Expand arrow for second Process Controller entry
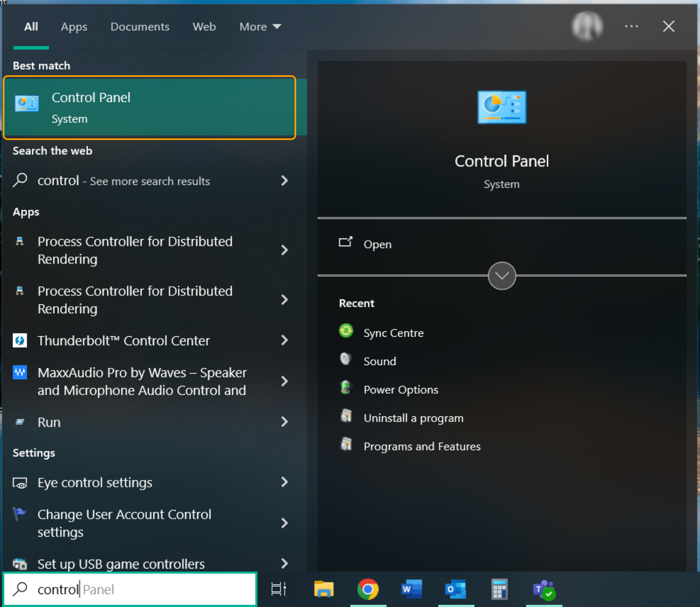This screenshot has height=607, width=700. (x=284, y=300)
